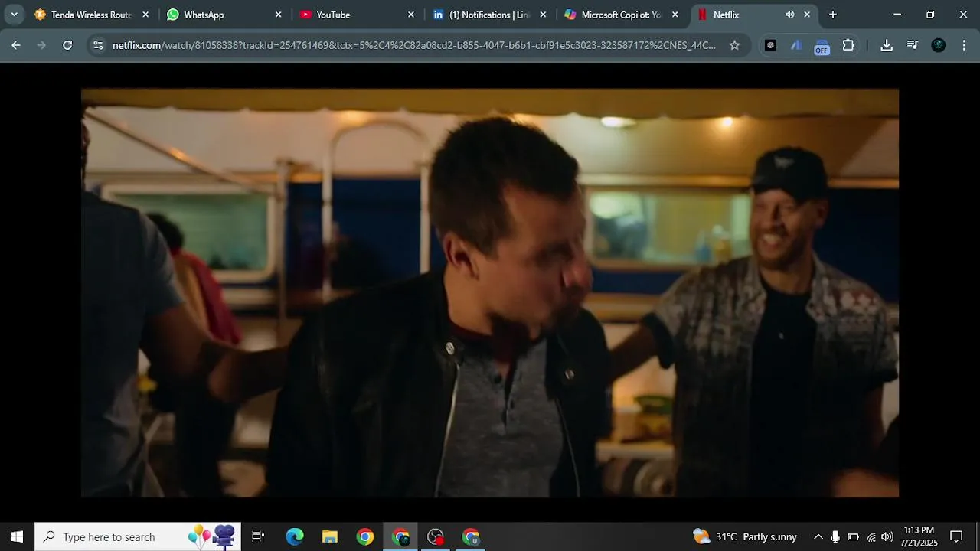
Task: Open the first Google Chrome taskbar icon
Action: [x=365, y=536]
